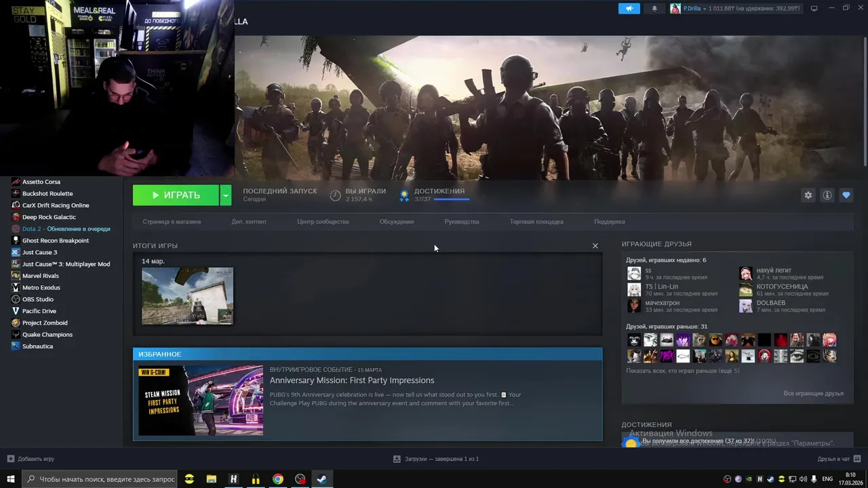This screenshot has width=868, height=488.
Task: Open friend ss profile
Action: pyautogui.click(x=648, y=270)
